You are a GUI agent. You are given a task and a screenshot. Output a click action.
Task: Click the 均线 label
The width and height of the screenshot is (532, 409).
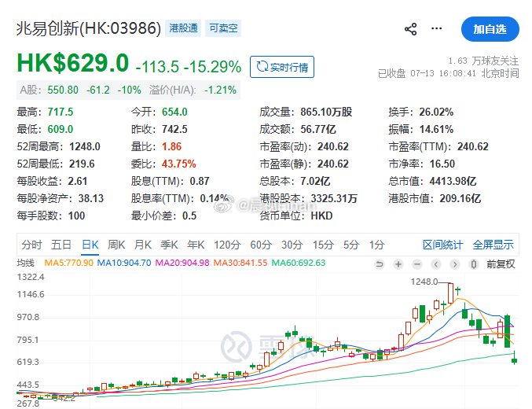coord(26,263)
